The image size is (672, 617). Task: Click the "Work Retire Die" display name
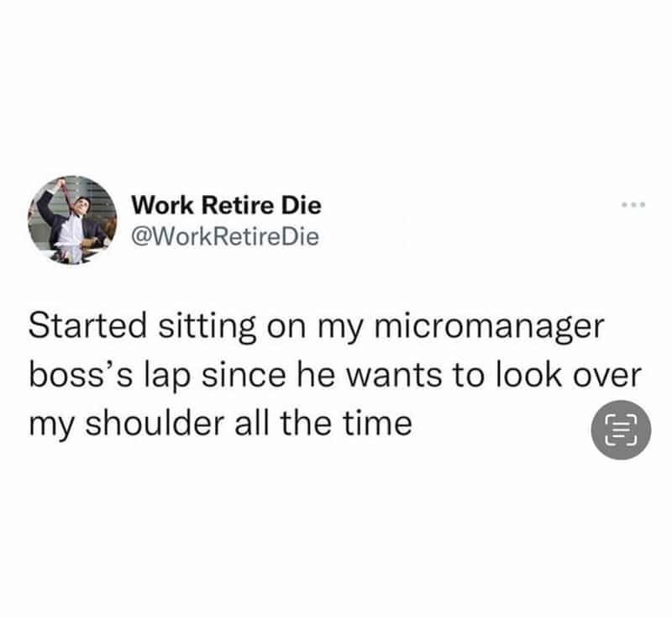227,205
